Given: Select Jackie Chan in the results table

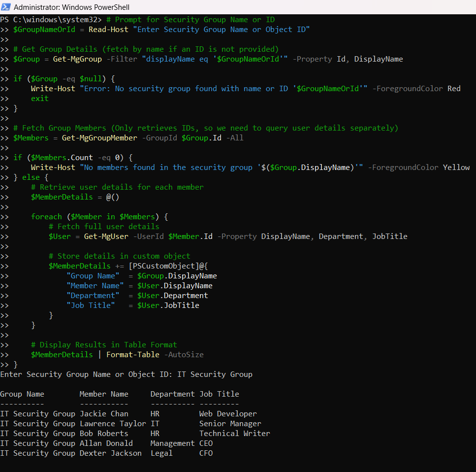Looking at the screenshot, I should pyautogui.click(x=104, y=414).
